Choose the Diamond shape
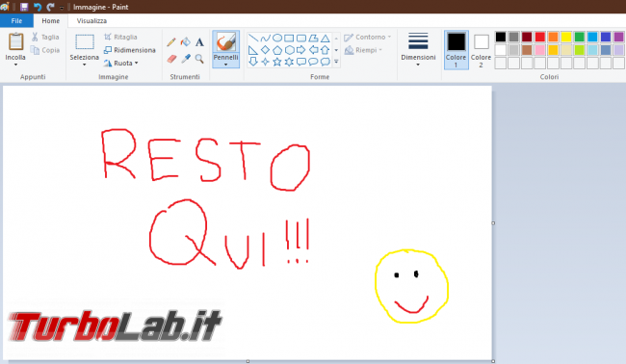626x364 pixels. pos(265,50)
